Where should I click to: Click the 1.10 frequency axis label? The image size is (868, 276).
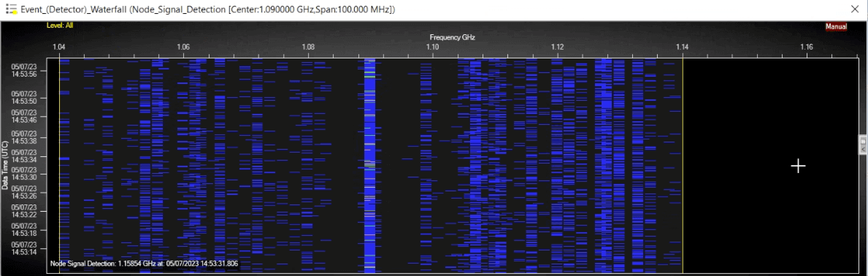pos(433,47)
